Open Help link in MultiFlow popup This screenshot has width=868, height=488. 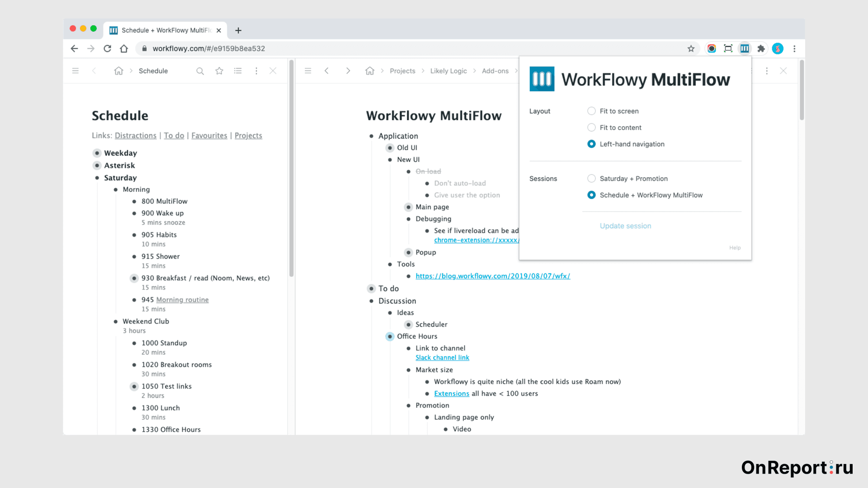[x=735, y=248]
